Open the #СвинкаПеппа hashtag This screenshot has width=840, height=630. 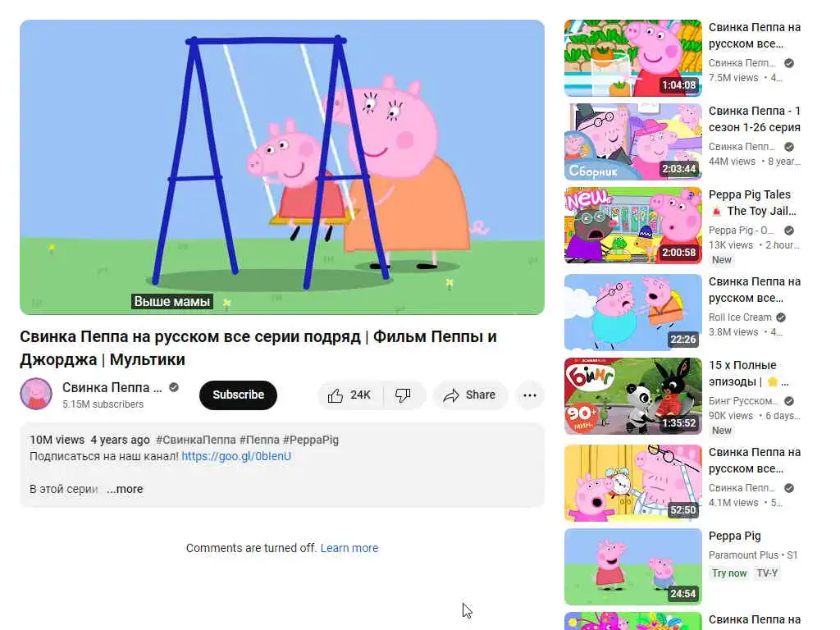click(195, 440)
